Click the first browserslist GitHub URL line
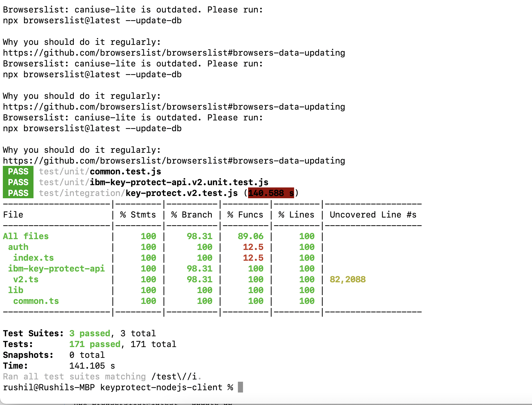Viewport: 532px width, 405px height. click(174, 53)
